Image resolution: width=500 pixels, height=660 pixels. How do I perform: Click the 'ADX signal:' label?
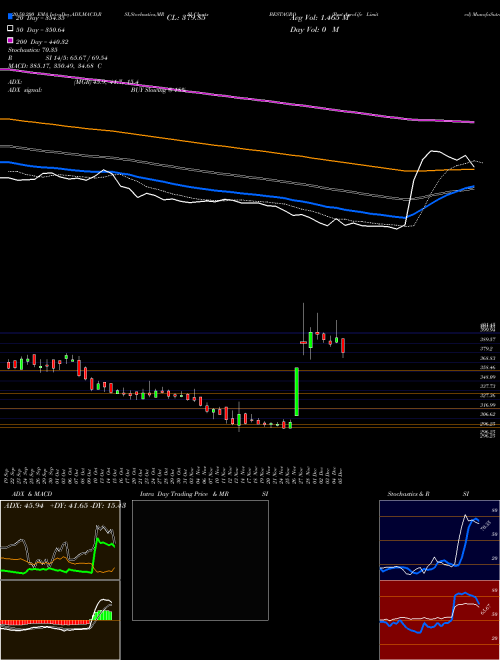coord(25,90)
